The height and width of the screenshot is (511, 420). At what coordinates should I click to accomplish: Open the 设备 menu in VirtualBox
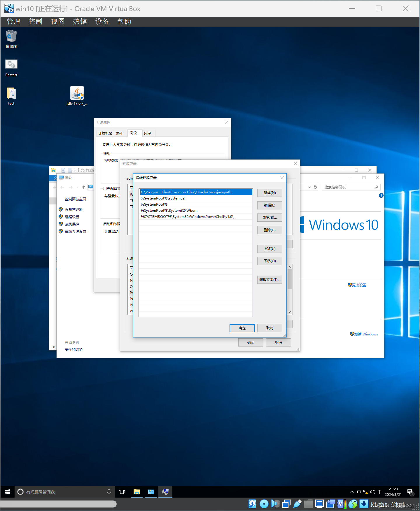pos(102,22)
